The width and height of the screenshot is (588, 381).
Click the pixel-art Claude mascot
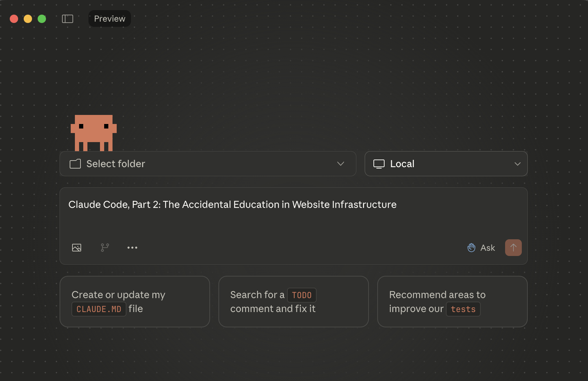[94, 133]
